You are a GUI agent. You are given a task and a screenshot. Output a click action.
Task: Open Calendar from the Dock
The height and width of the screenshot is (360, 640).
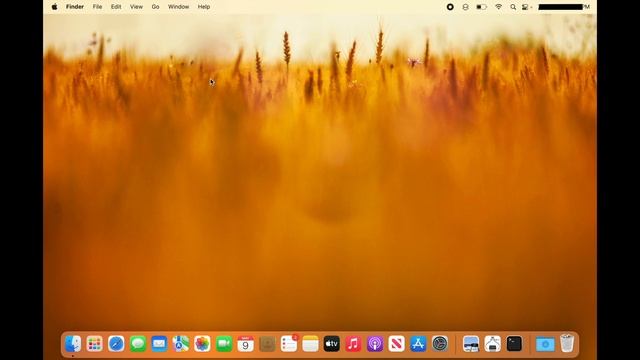point(246,344)
